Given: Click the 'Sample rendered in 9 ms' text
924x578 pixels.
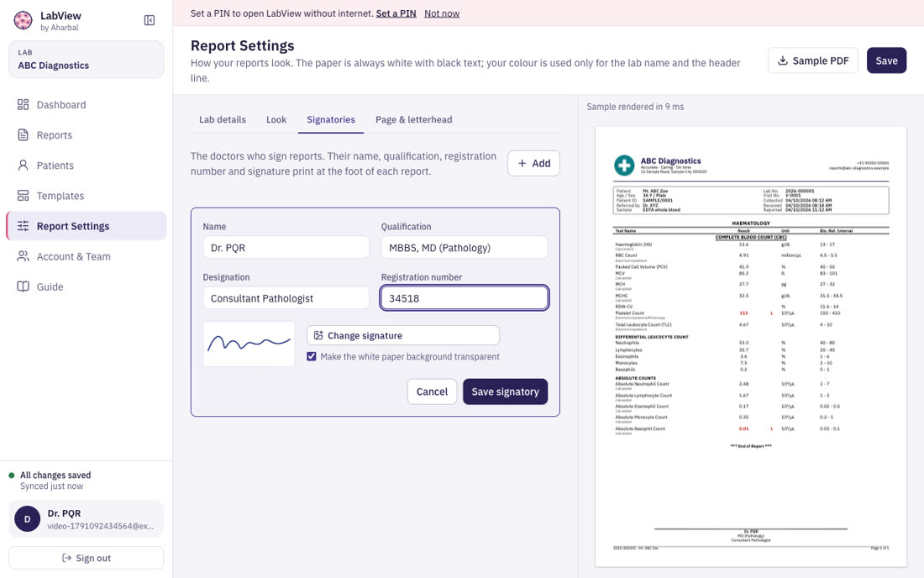Looking at the screenshot, I should pyautogui.click(x=635, y=107).
